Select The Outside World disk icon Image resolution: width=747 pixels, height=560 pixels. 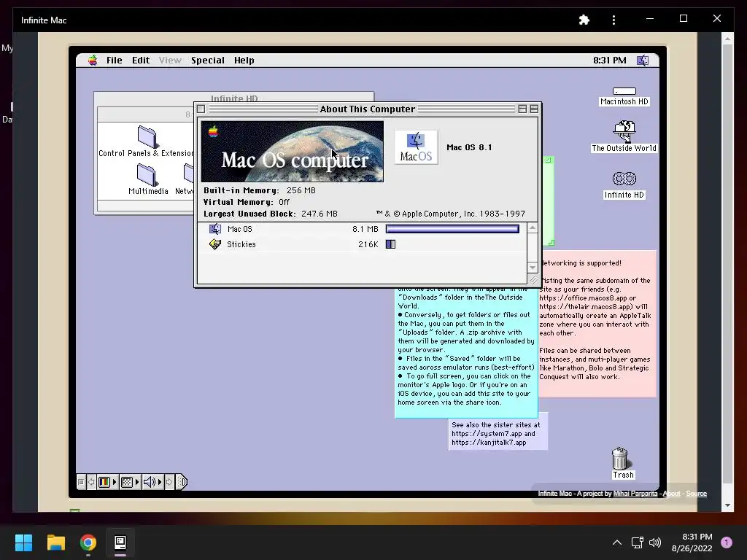624,136
